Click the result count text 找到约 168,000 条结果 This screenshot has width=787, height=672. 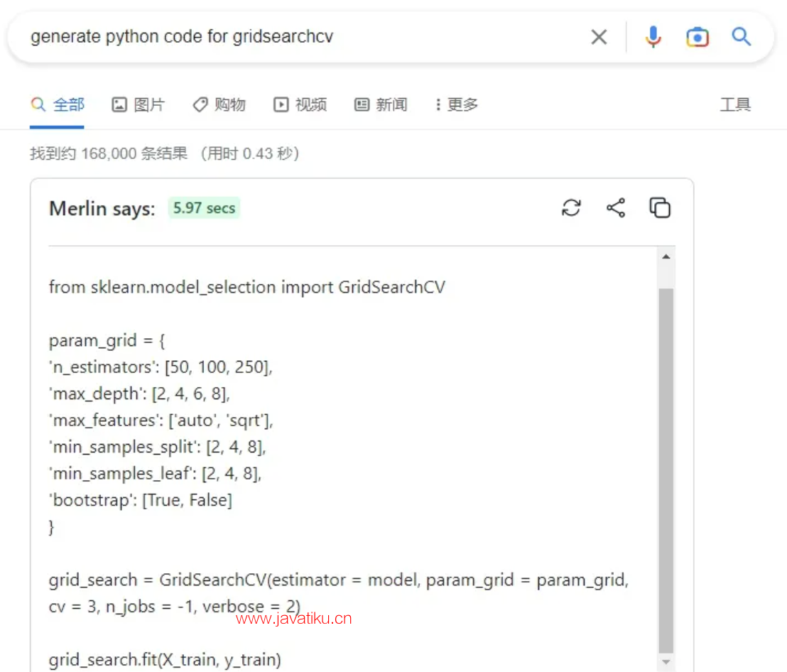click(x=109, y=153)
